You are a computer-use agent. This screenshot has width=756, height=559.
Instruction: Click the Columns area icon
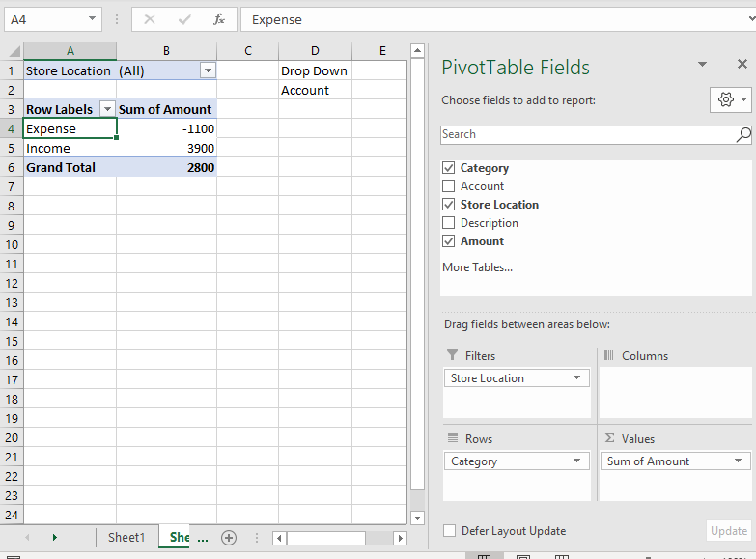coord(609,355)
